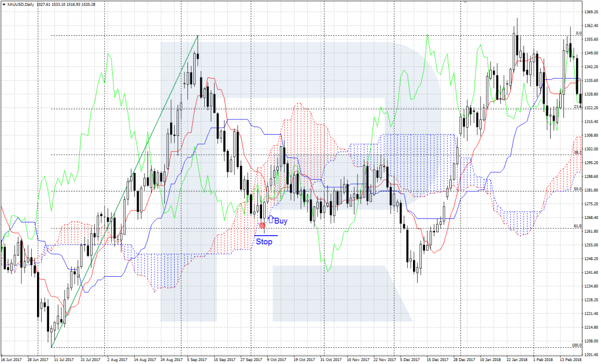This screenshot has height=364, width=601.
Task: Click the 50.0 Fibonacci level label
Action: 578,189
